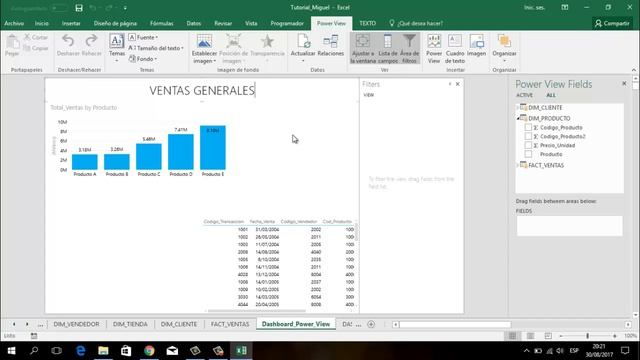The height and width of the screenshot is (360, 640).
Task: Add a new sheet with plus icon
Action: point(371,324)
